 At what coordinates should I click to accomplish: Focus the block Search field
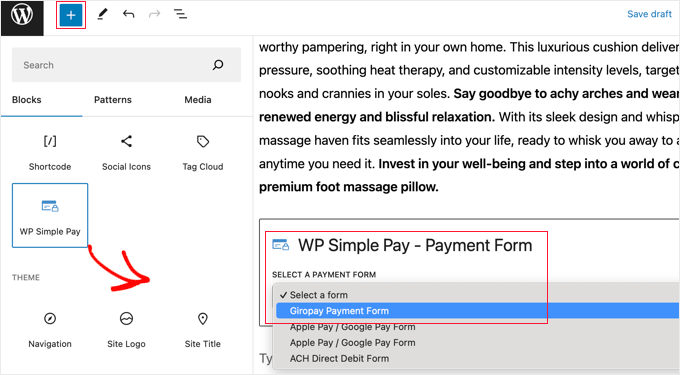(x=126, y=65)
